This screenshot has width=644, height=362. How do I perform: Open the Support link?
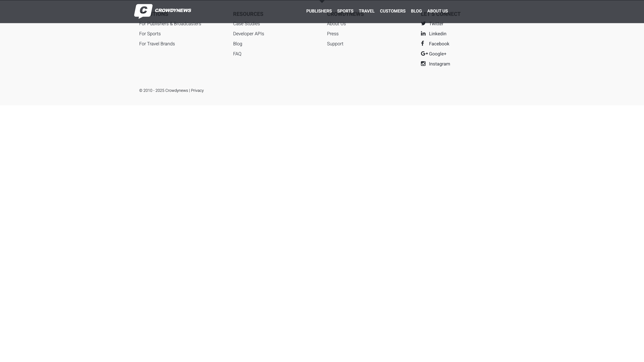(x=335, y=44)
